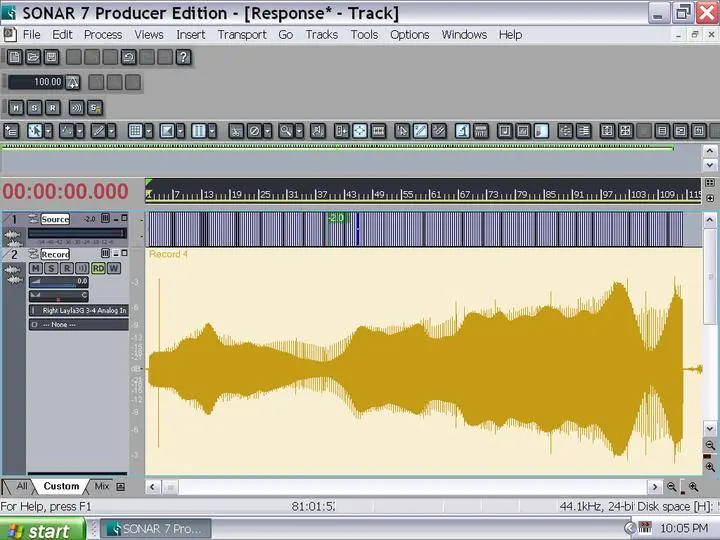Click the small icon right of Mix tab
Screen dimensions: 720x540
[x=121, y=486]
